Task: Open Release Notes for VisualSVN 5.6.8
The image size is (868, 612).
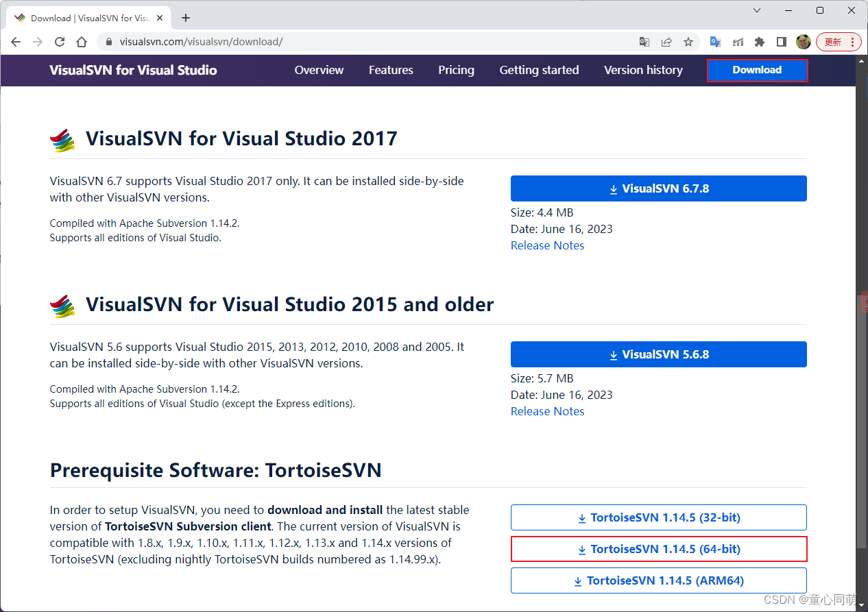Action: point(547,411)
